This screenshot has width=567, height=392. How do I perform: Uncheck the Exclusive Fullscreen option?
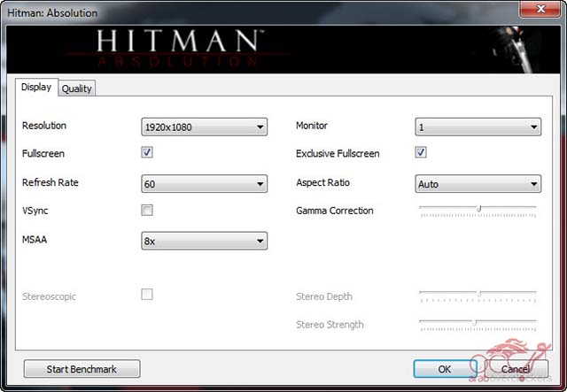[x=421, y=153]
